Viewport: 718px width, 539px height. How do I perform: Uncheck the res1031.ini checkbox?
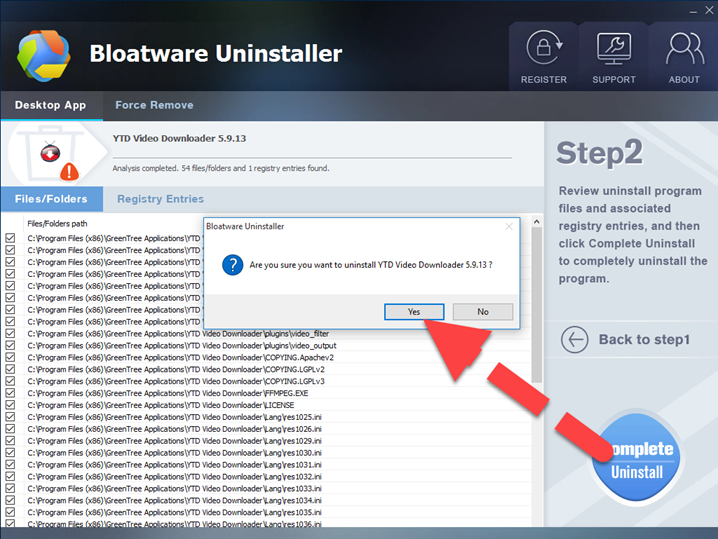[x=10, y=464]
